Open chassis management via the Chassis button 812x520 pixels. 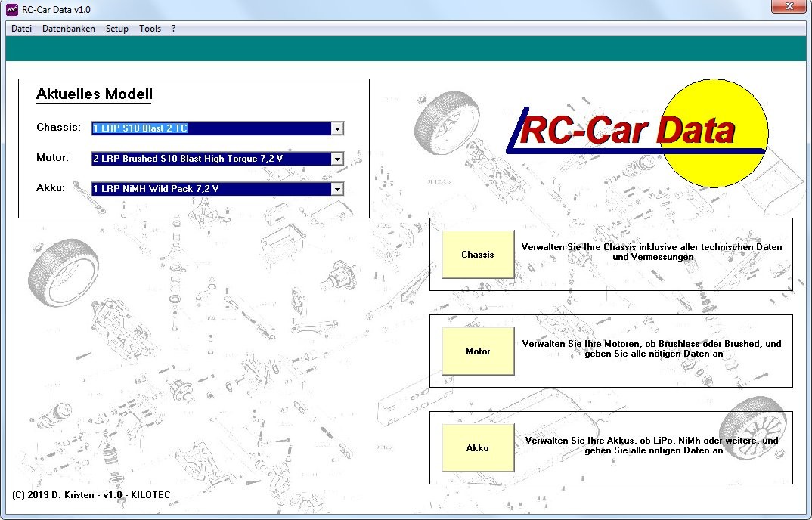[x=477, y=254]
